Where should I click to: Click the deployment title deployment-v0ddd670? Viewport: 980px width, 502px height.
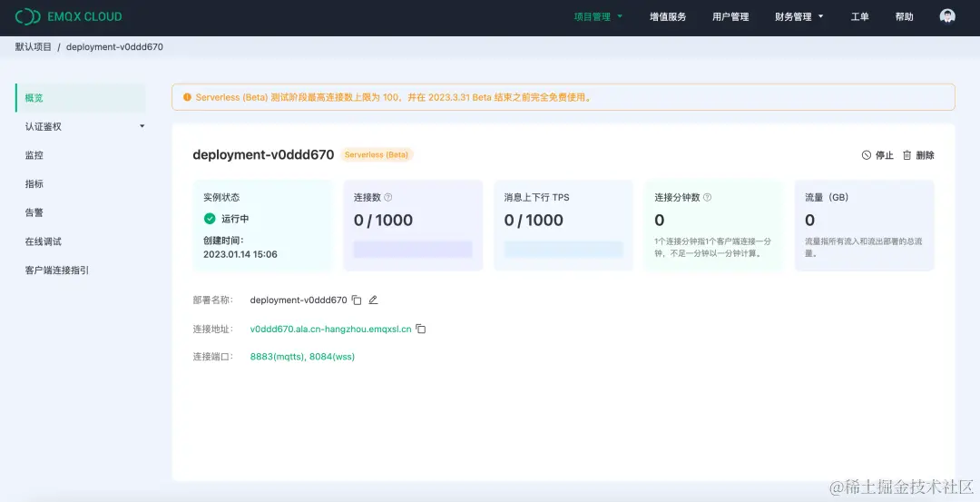point(263,154)
